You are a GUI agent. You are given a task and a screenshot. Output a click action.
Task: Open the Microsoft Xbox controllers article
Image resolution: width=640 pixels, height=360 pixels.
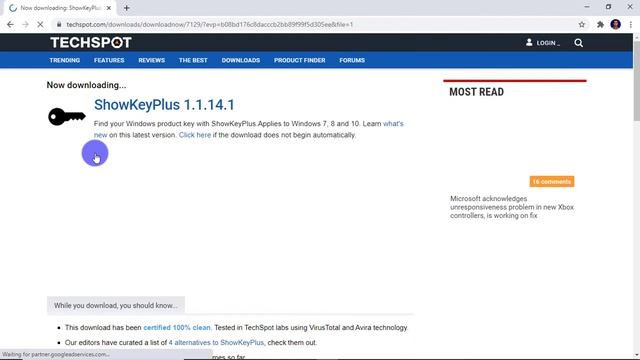512,207
